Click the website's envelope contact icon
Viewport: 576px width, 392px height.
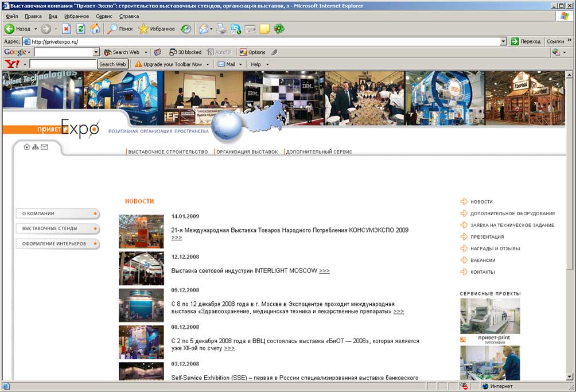(x=45, y=147)
